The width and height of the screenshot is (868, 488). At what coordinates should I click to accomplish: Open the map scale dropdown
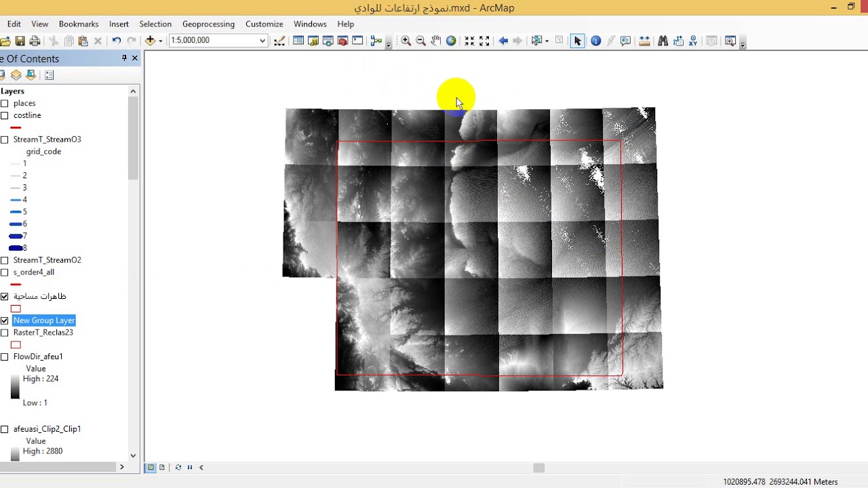tap(262, 41)
